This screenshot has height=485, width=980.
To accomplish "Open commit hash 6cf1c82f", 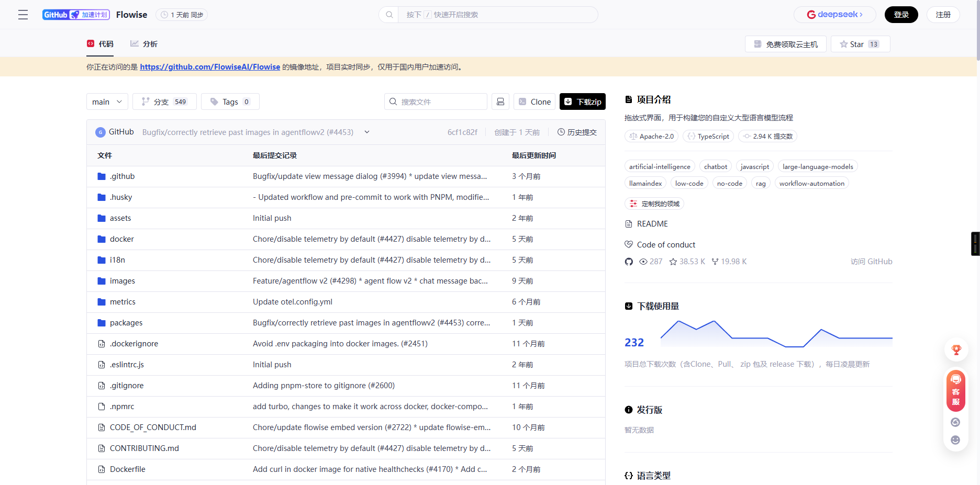I will point(462,132).
